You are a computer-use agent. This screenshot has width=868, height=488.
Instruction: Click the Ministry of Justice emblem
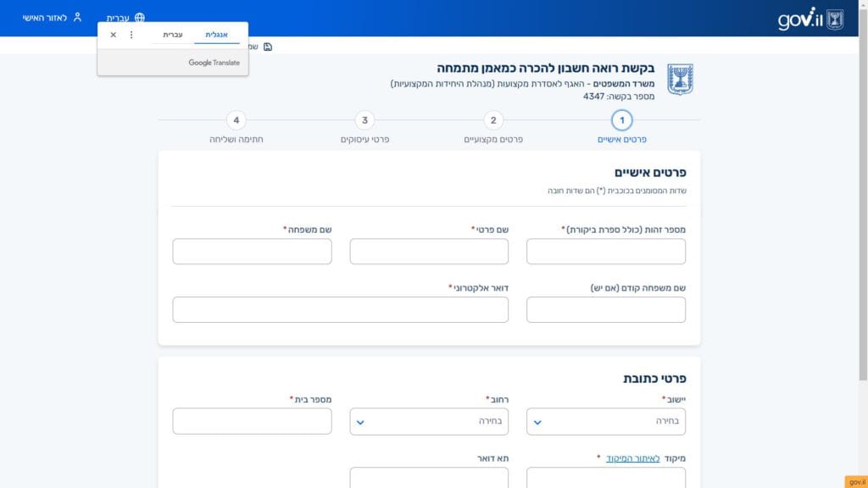click(x=680, y=78)
